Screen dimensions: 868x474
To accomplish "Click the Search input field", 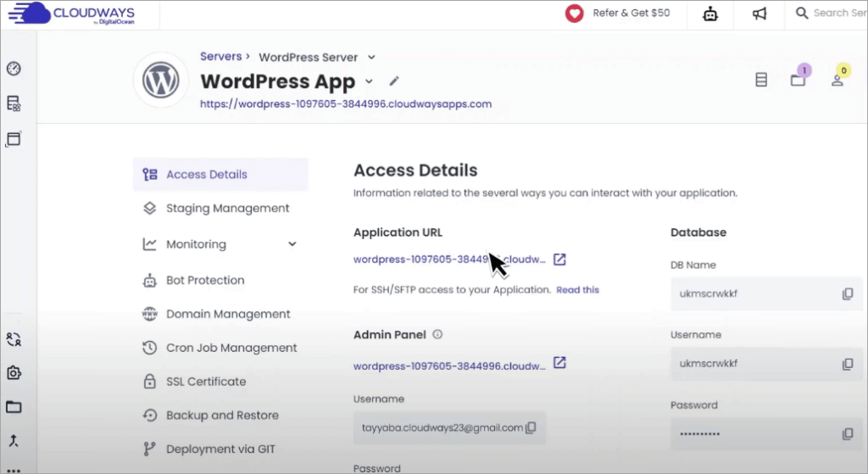I will pyautogui.click(x=839, y=13).
